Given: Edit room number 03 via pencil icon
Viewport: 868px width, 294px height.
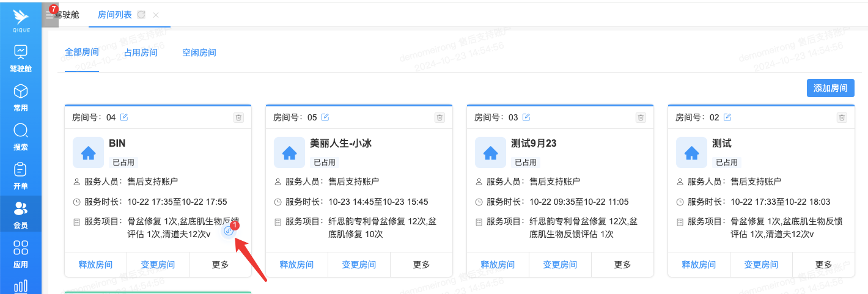Looking at the screenshot, I should pyautogui.click(x=526, y=117).
